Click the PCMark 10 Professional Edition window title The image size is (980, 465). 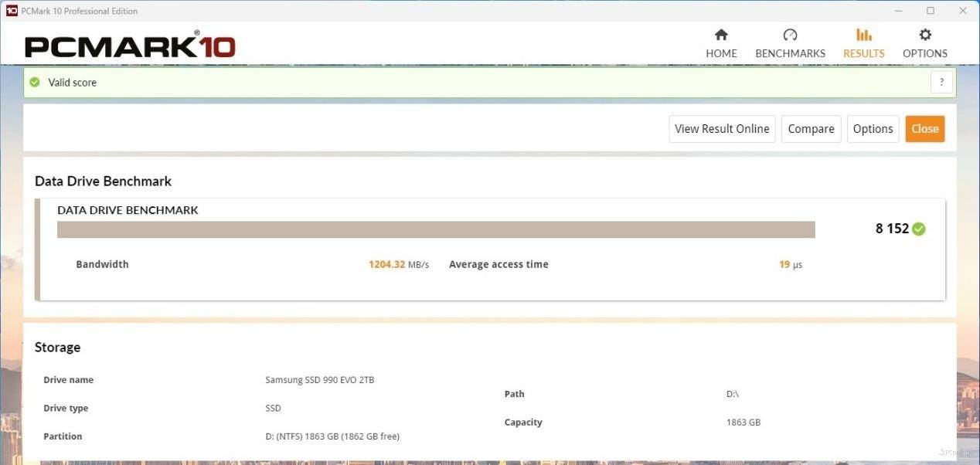80,11
